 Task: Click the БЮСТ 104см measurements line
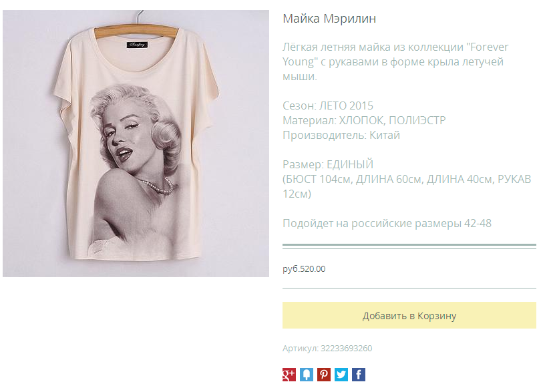point(407,186)
